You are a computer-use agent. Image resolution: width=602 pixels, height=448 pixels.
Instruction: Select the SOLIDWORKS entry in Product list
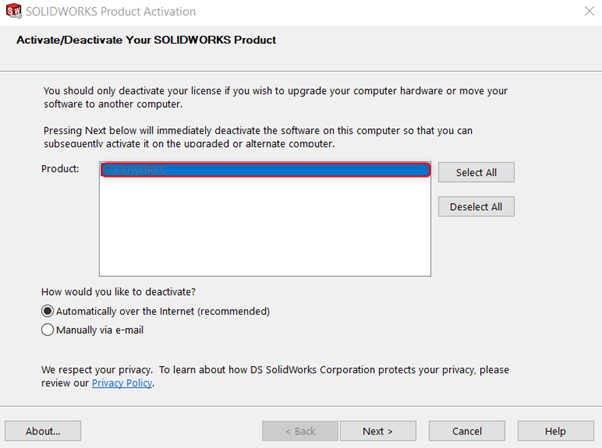[265, 170]
